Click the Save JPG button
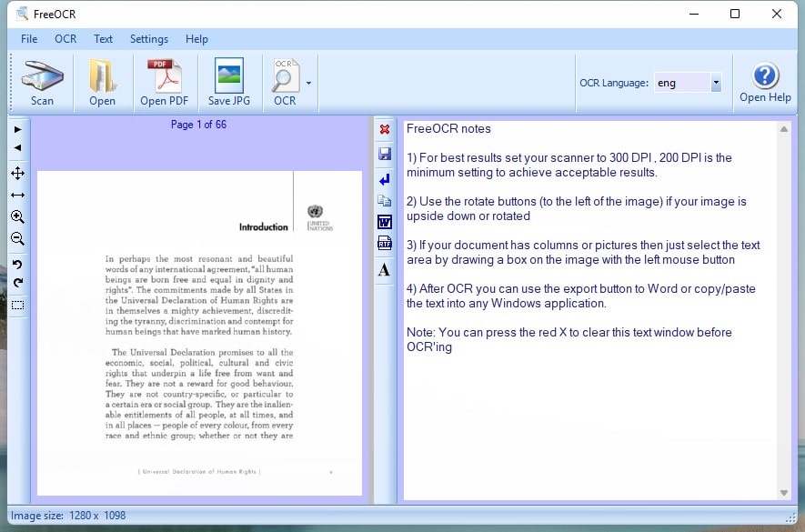This screenshot has height=532, width=805. pos(229,83)
